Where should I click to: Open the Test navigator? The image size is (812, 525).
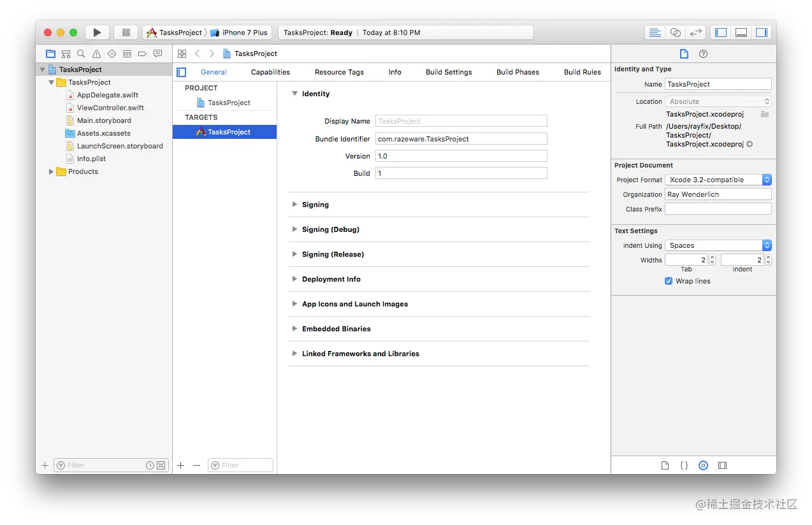pos(112,54)
